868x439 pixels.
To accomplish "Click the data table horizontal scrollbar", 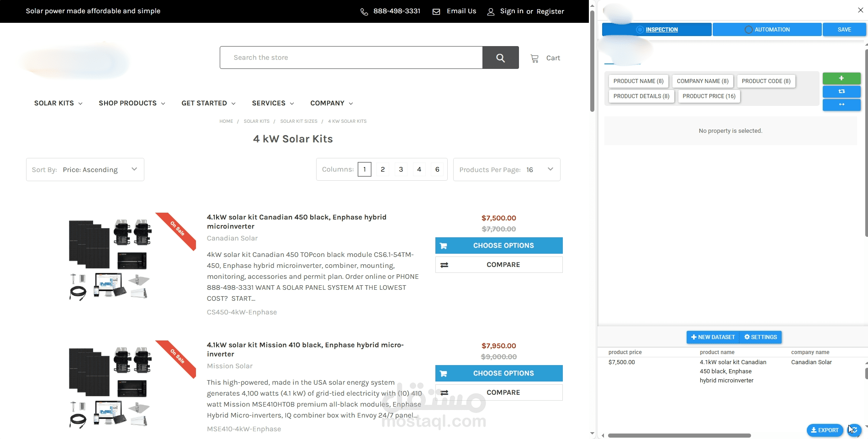I will click(x=679, y=435).
